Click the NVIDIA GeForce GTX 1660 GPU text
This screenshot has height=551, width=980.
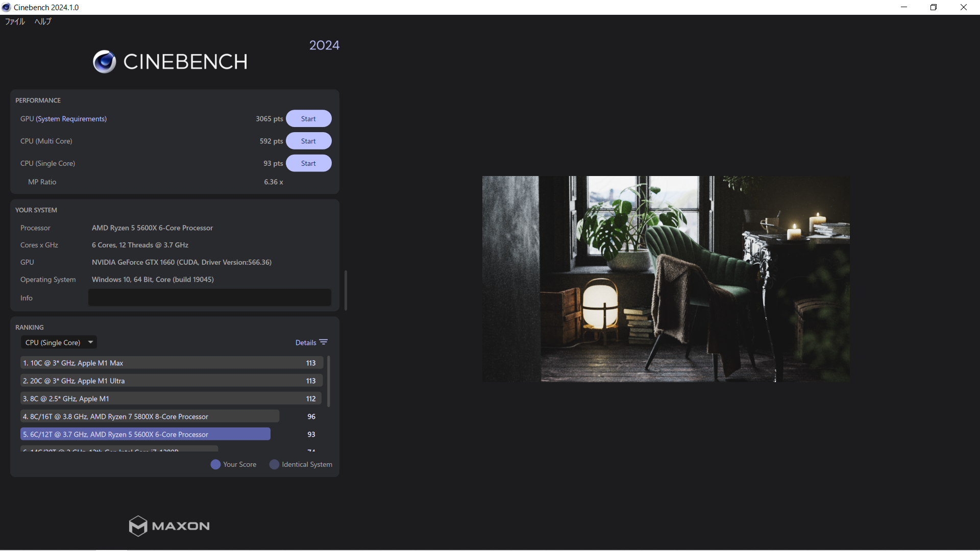[x=181, y=262]
